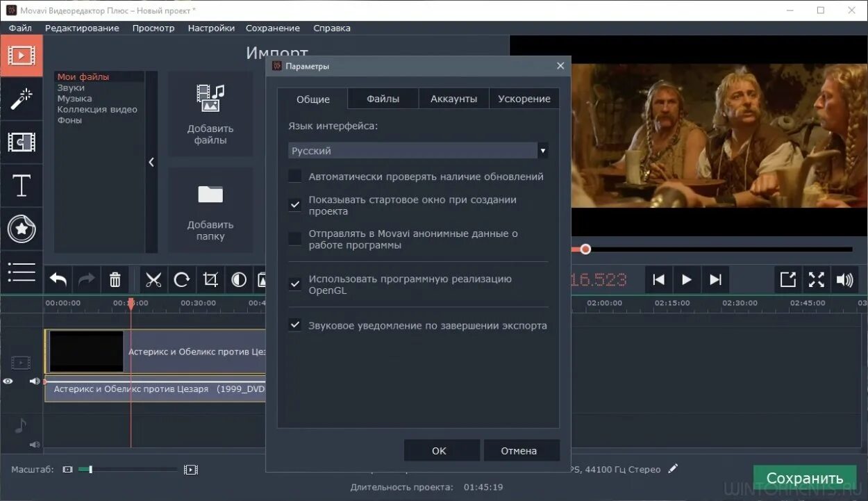Select Музыка in import list
The height and width of the screenshot is (501, 868).
click(x=74, y=99)
